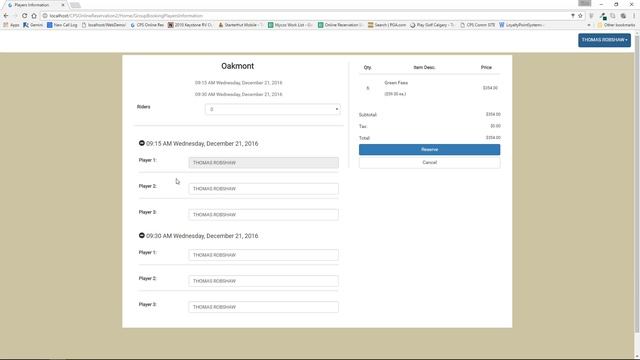
Task: Bookmark this page with the star icon
Action: [x=580, y=16]
